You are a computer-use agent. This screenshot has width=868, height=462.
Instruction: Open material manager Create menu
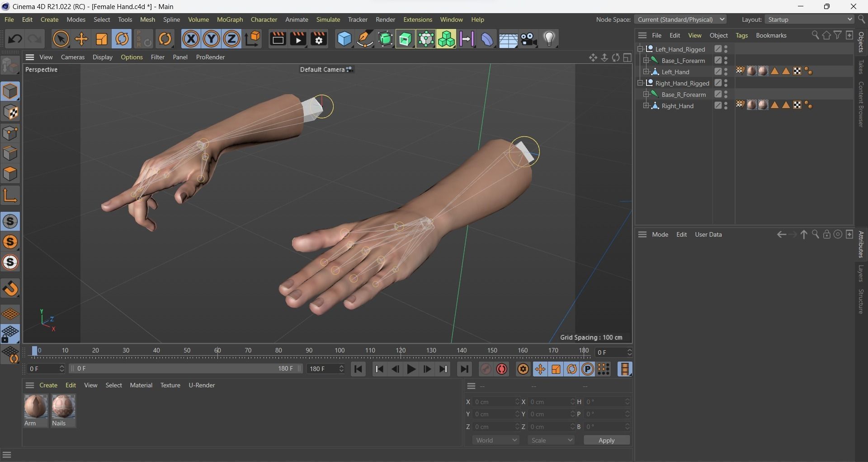[48, 385]
